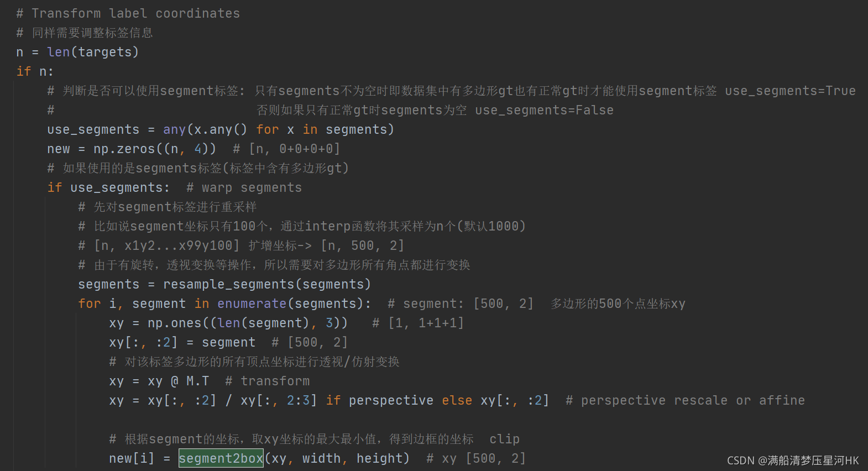Click 'np.ones((len(segment), 3))' expression
The width and height of the screenshot is (868, 471).
click(248, 323)
